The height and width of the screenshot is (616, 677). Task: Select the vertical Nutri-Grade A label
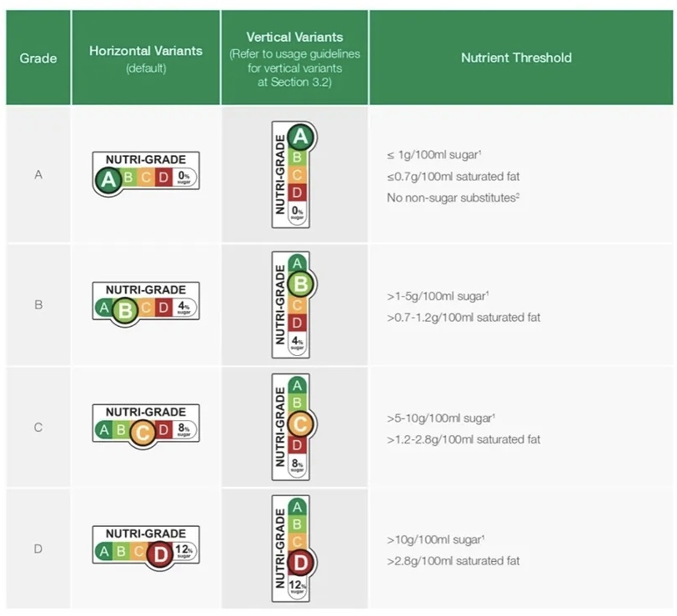pyautogui.click(x=291, y=175)
